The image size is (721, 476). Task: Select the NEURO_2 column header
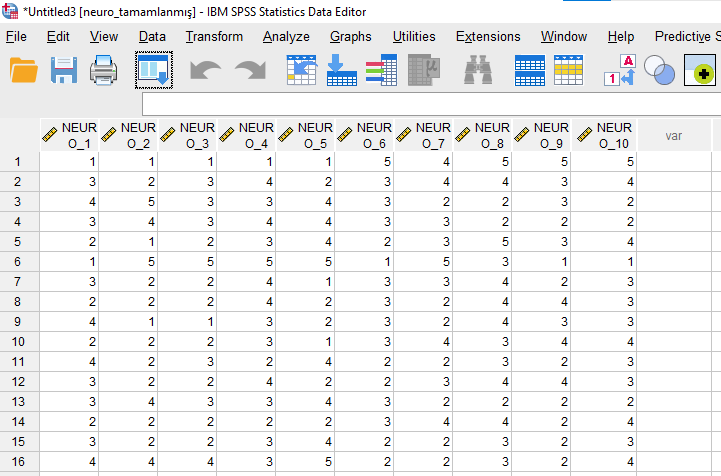pyautogui.click(x=128, y=135)
